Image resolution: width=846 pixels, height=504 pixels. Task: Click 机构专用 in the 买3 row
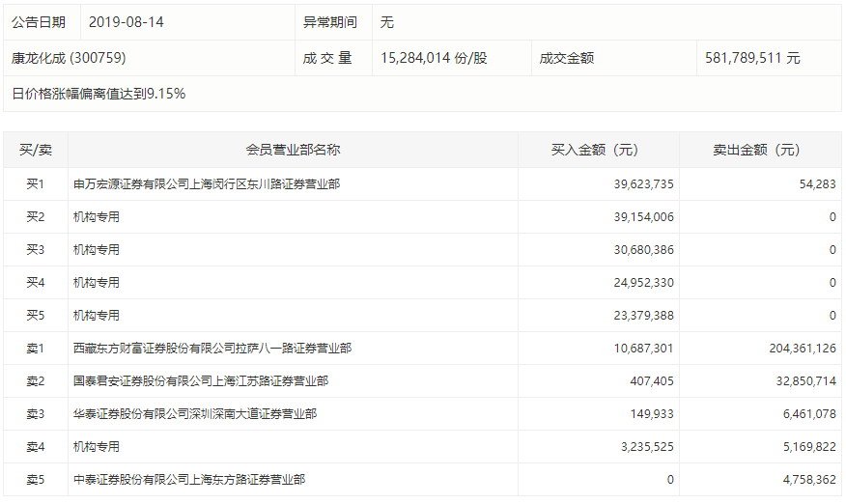pyautogui.click(x=97, y=250)
